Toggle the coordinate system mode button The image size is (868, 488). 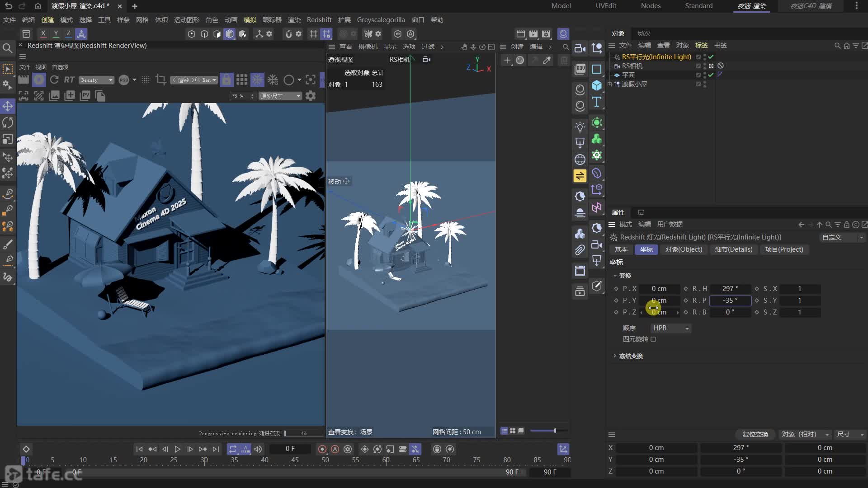tap(81, 33)
